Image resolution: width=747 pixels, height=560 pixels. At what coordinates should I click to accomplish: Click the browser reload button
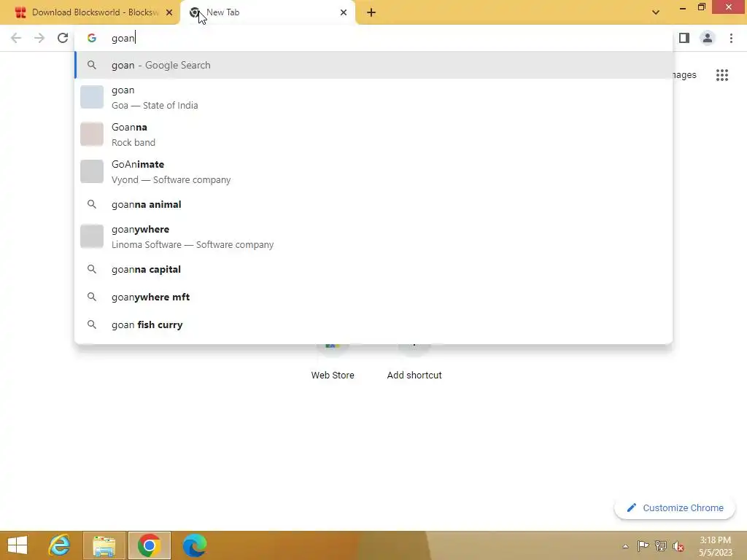coord(63,38)
